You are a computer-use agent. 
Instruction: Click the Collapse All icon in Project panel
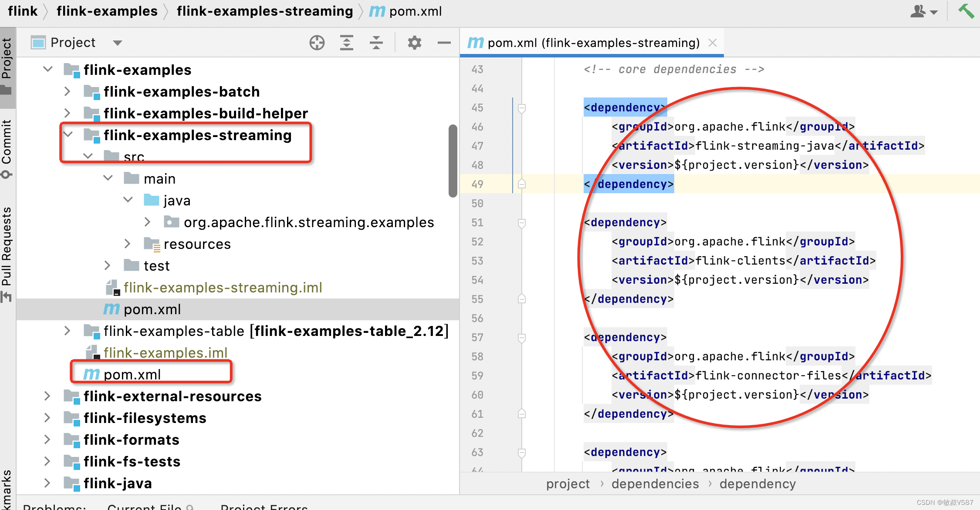coord(376,43)
